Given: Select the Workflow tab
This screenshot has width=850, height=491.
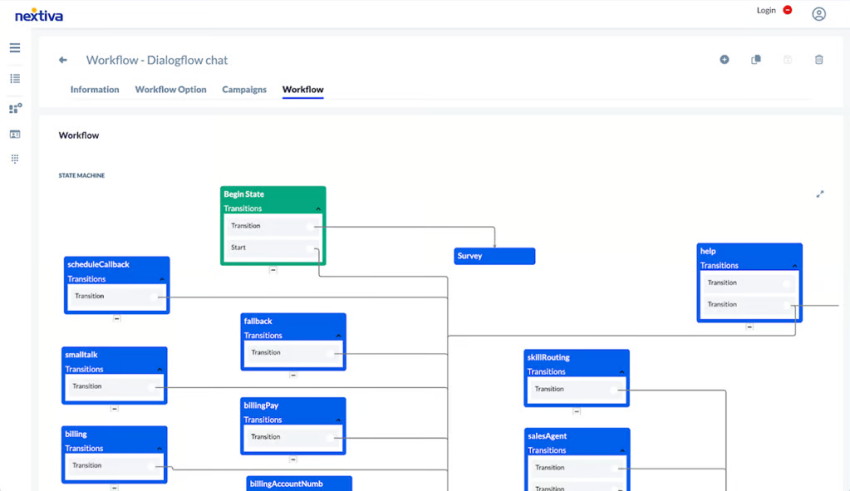Looking at the screenshot, I should tap(302, 89).
